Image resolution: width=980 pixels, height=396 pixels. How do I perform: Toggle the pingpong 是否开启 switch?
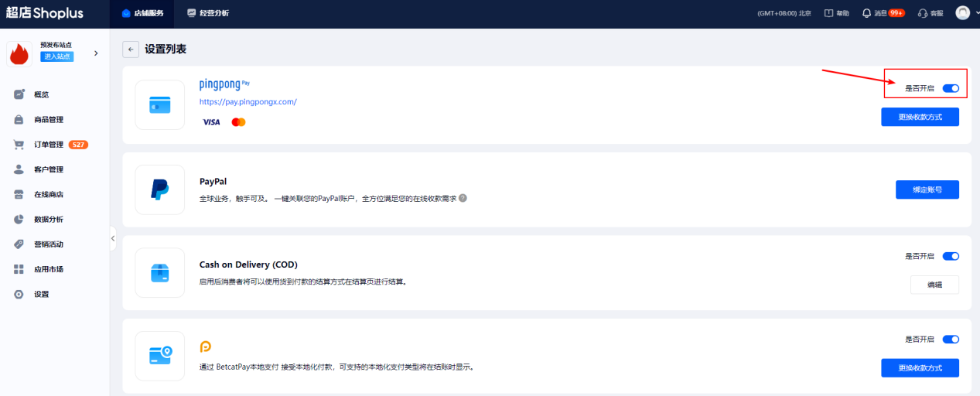tap(951, 88)
